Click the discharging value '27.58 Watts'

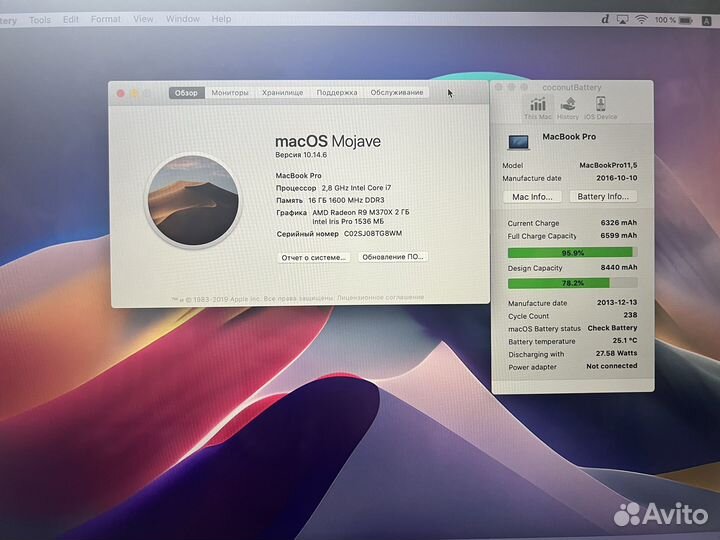(616, 354)
